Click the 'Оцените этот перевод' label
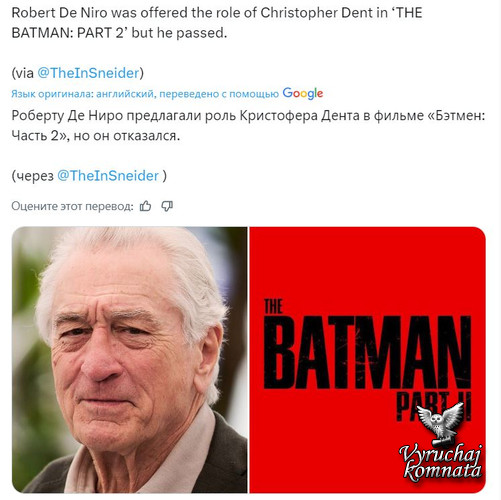501x500 pixels. click(72, 206)
